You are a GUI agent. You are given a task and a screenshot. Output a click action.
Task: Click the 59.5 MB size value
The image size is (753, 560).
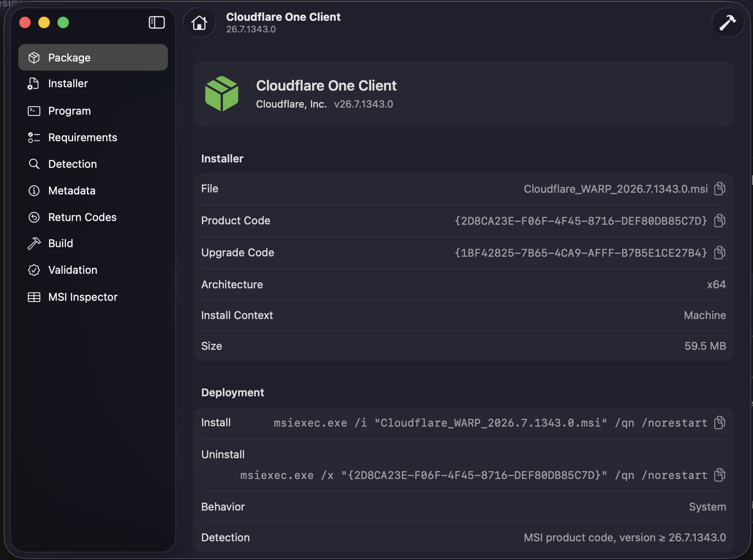(x=705, y=346)
